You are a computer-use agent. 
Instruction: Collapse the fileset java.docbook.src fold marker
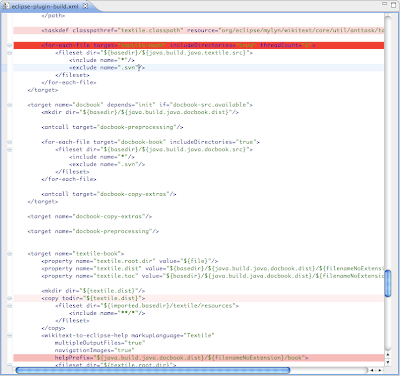10,149
